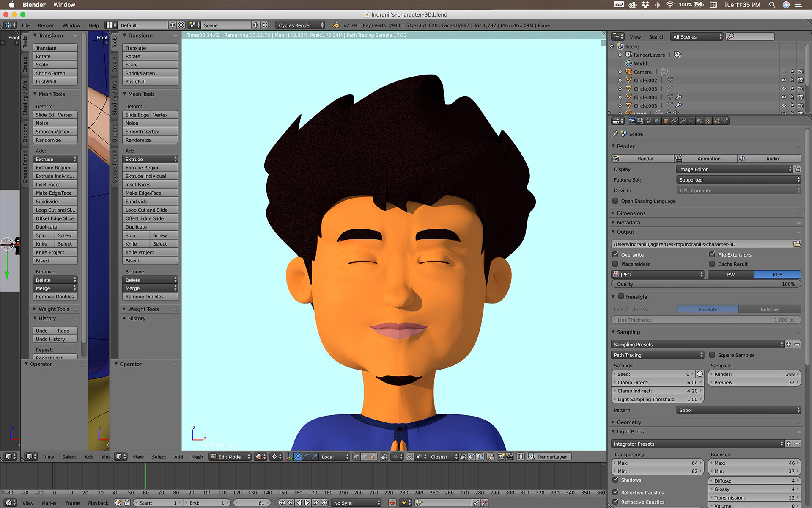
Task: Open the Cycles Render engine dropdown
Action: pyautogui.click(x=300, y=25)
